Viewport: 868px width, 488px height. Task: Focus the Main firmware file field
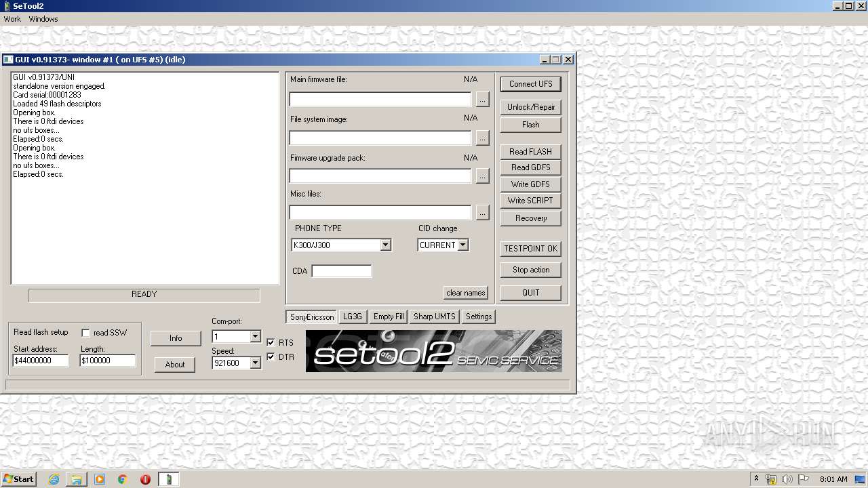tap(380, 99)
